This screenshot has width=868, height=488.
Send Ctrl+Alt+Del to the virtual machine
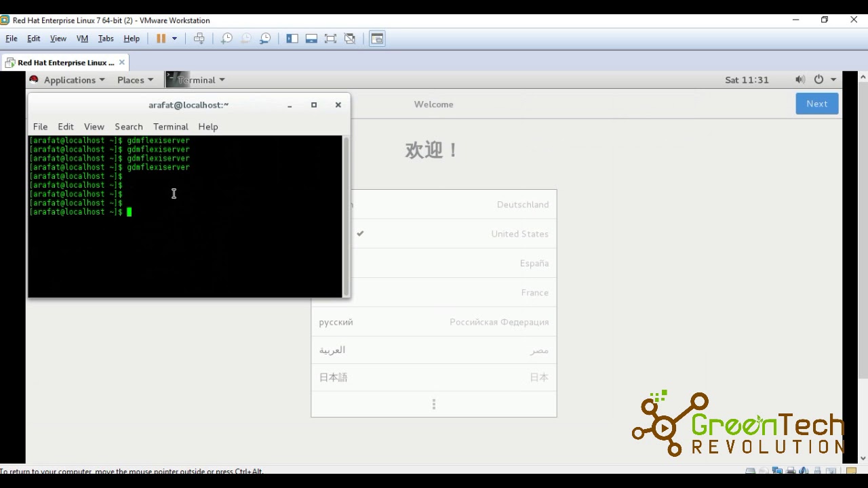pyautogui.click(x=199, y=39)
